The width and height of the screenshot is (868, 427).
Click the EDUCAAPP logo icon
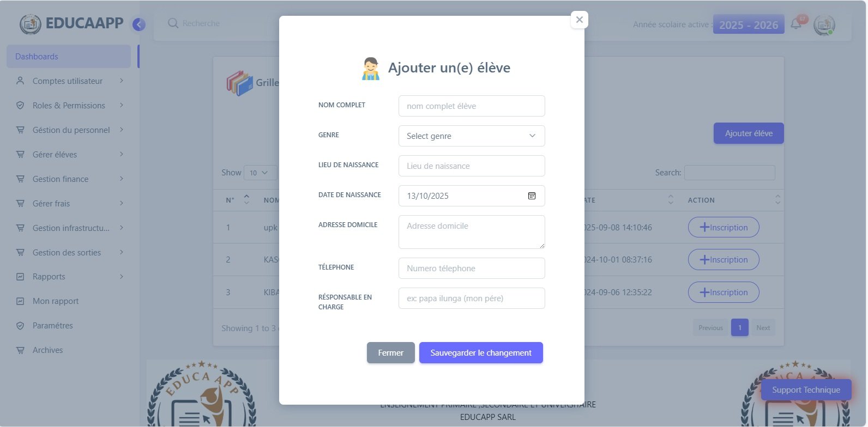tap(30, 24)
